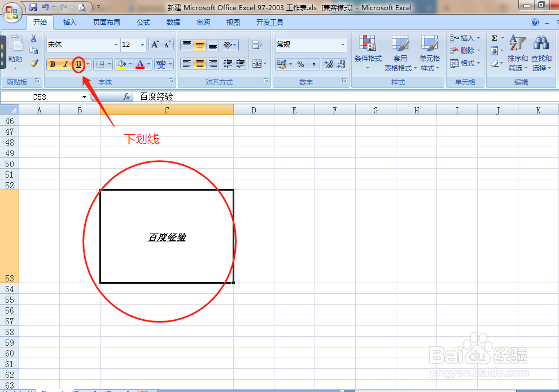Screen dimensions: 559x392
Task: Cut selection with scissors icon
Action: tap(34, 38)
